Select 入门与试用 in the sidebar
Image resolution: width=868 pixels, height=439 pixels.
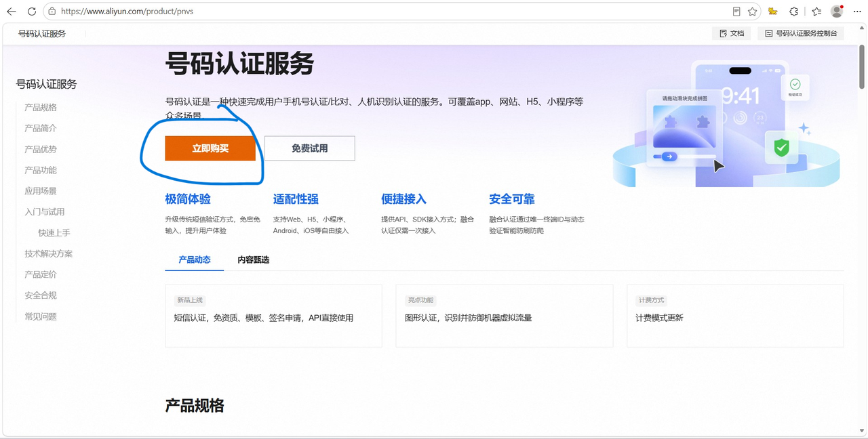(45, 211)
